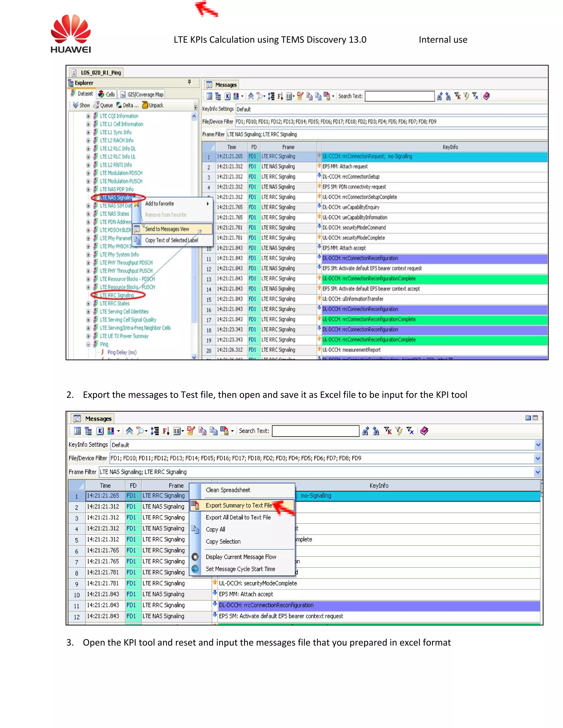Image resolution: width=563 pixels, height=728 pixels.
Task: Open export icon dropdown arrow in lower toolbar
Action: pyautogui.click(x=232, y=431)
